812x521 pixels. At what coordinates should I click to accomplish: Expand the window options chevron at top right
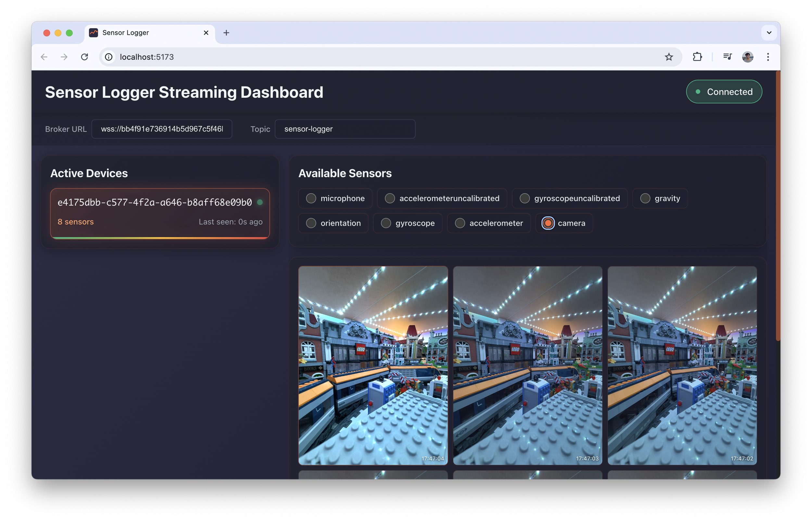[x=769, y=32]
